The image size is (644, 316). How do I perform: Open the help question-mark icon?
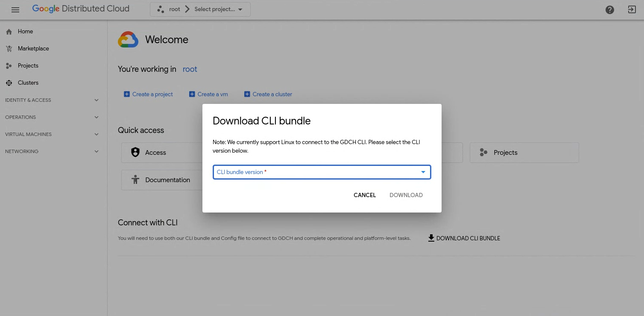(610, 10)
